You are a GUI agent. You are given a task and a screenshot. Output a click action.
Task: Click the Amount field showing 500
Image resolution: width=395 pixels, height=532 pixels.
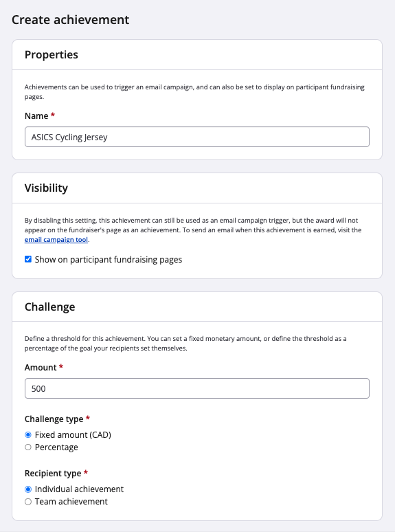197,388
